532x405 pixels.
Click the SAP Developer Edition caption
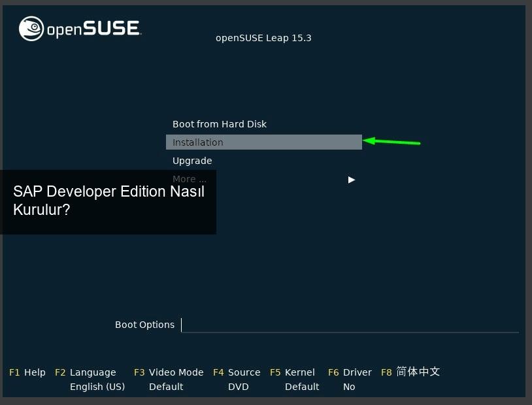pyautogui.click(x=108, y=201)
